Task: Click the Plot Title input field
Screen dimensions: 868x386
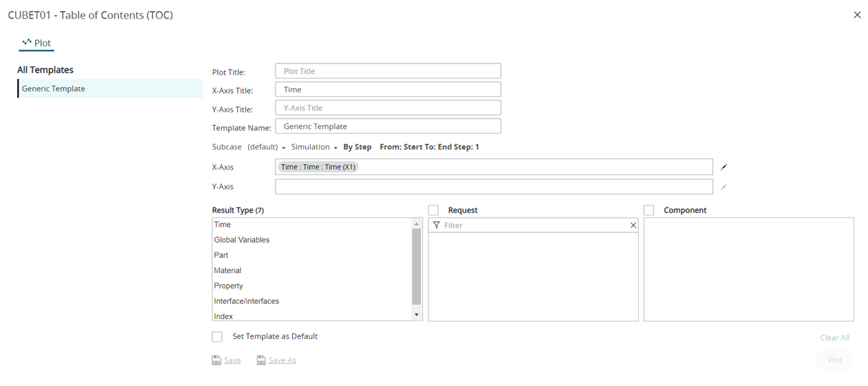Action: 388,71
